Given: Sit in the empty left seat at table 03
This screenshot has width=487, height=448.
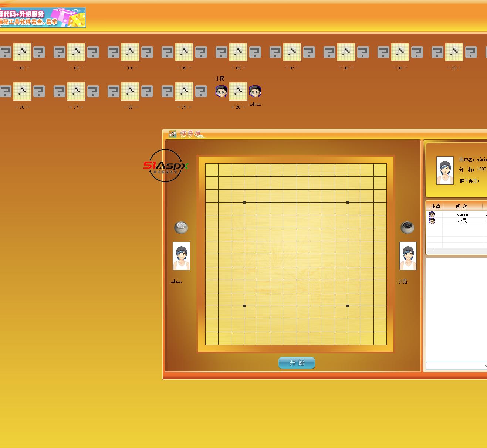Looking at the screenshot, I should pyautogui.click(x=59, y=52).
